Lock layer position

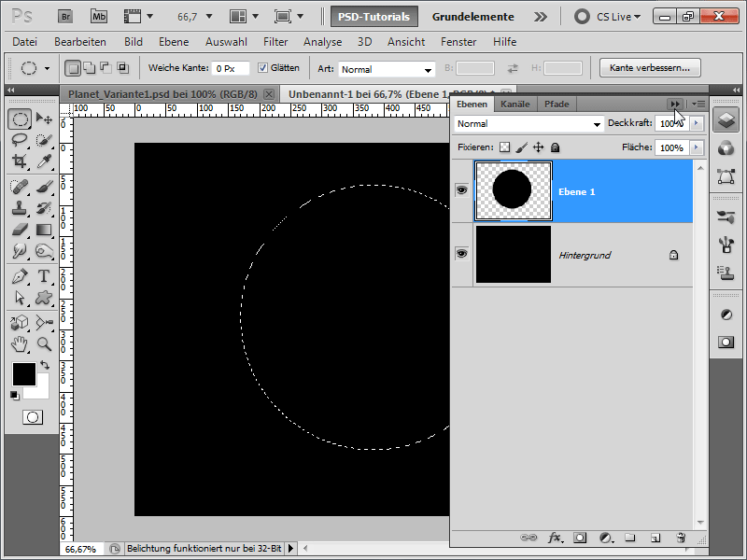click(539, 147)
